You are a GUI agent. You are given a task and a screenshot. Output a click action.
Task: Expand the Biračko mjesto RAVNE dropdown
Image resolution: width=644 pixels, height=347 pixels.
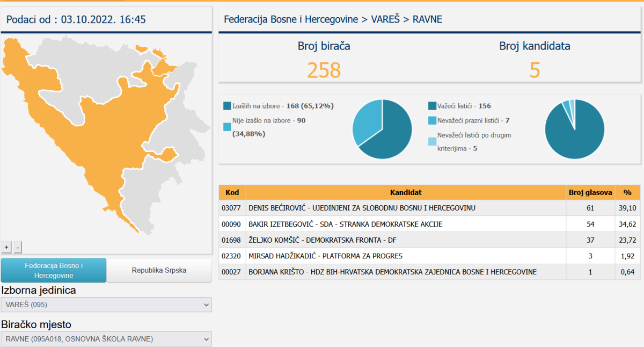(106, 339)
